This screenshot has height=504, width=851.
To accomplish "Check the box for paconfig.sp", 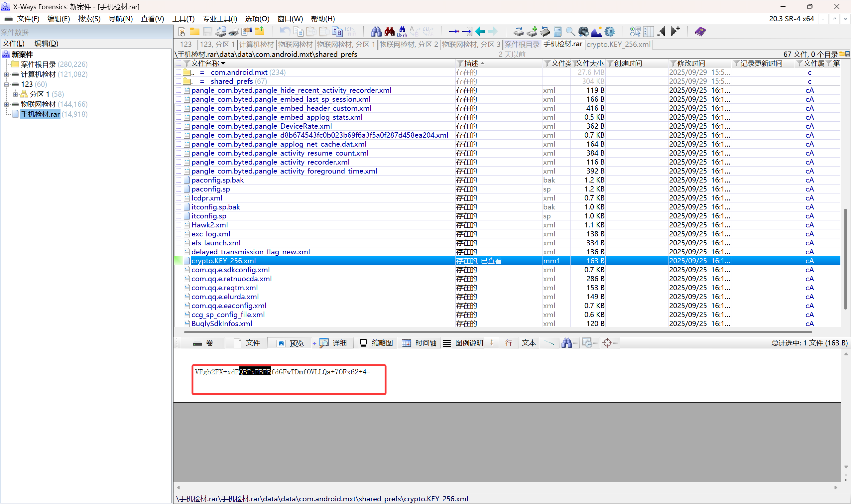I will click(x=179, y=189).
